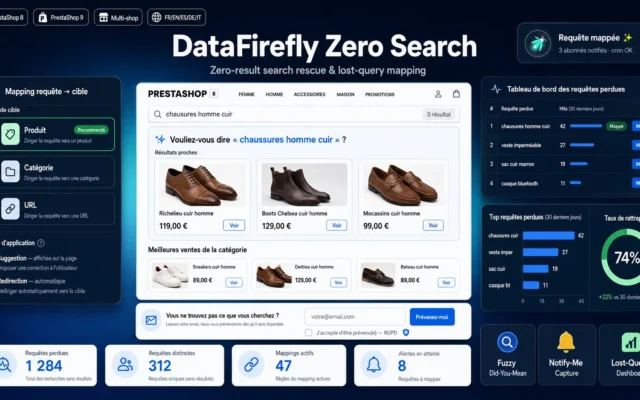The image size is (640, 400).
Task: Click the Prévenez-moi button
Action: pyautogui.click(x=432, y=317)
